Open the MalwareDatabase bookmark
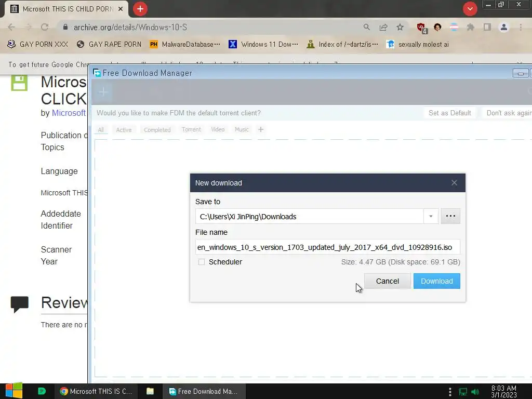The image size is (532, 399). click(185, 45)
